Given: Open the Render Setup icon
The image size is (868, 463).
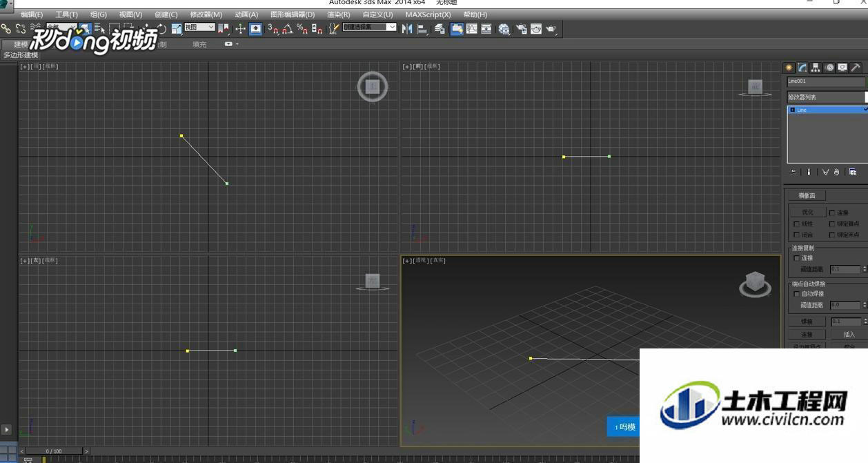Looking at the screenshot, I should point(522,28).
